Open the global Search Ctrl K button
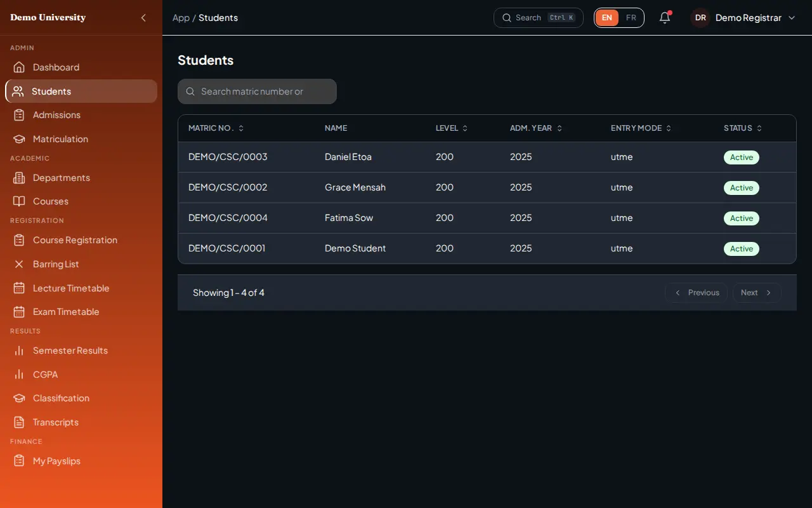 coord(539,18)
